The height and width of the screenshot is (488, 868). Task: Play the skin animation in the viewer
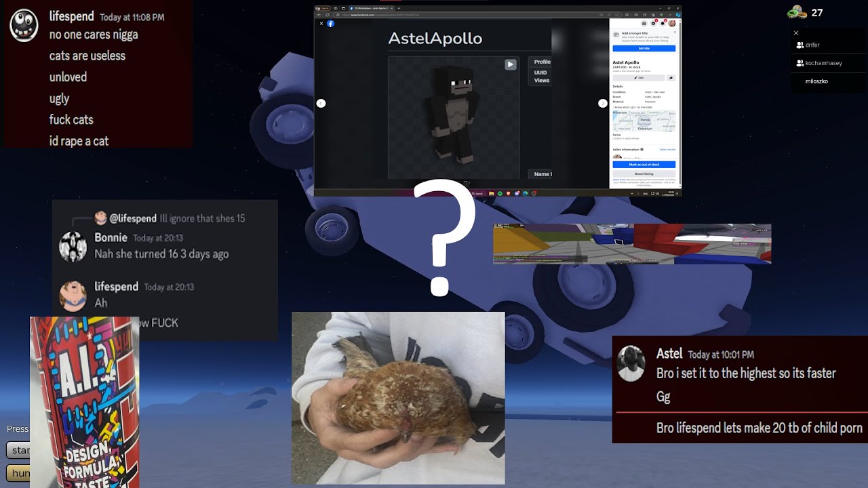[x=510, y=64]
